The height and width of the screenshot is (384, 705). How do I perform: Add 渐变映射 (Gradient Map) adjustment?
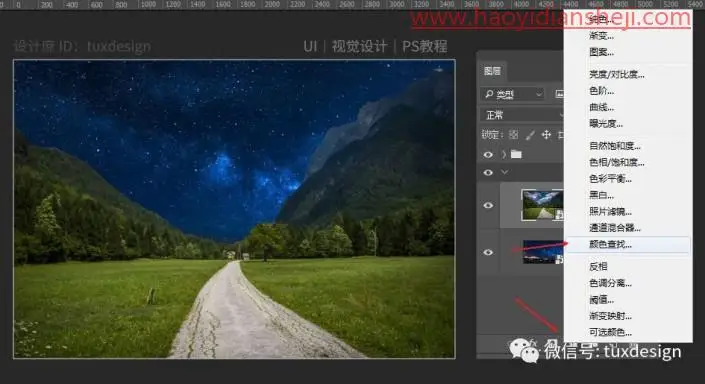610,316
